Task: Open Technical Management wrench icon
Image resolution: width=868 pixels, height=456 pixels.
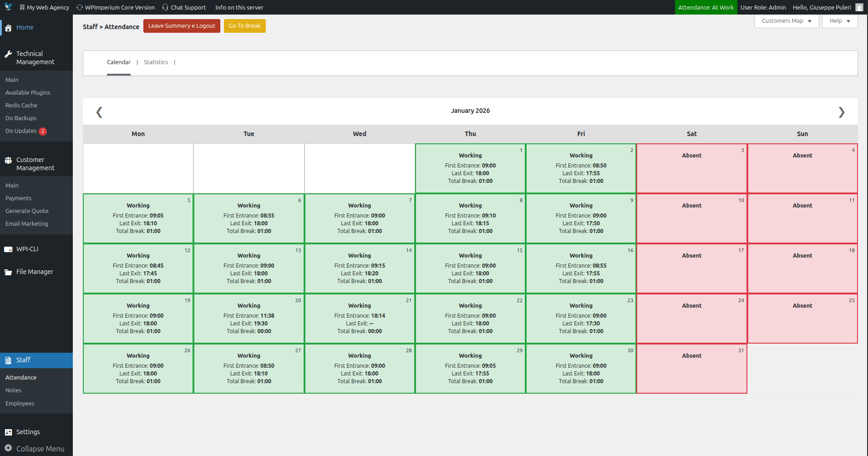Action: (8, 54)
